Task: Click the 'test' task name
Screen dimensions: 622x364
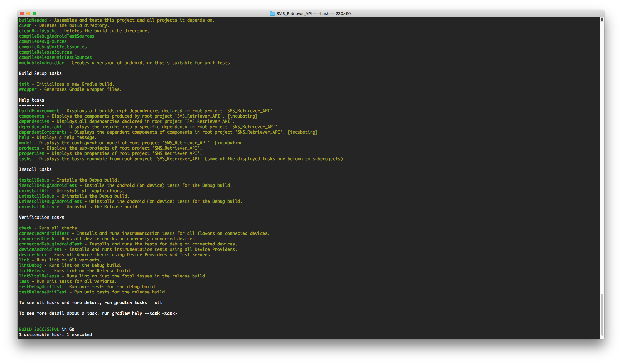Action: [24, 281]
